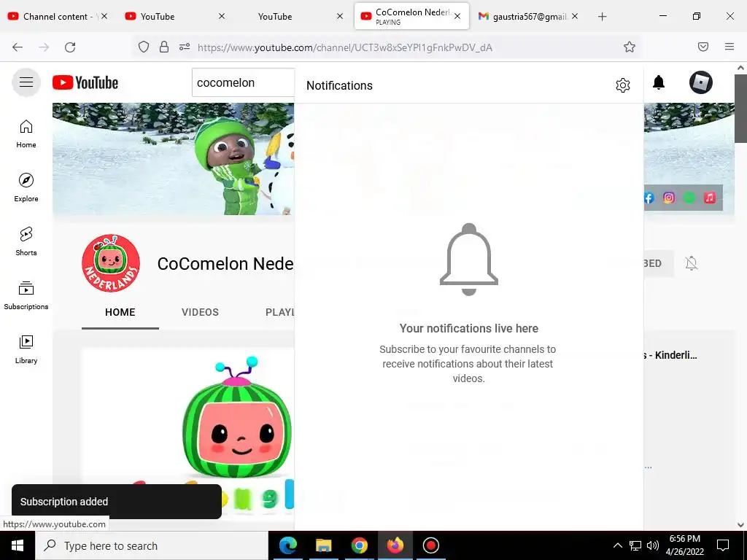The image size is (747, 560).
Task: Open Explore in the sidebar
Action: [26, 187]
